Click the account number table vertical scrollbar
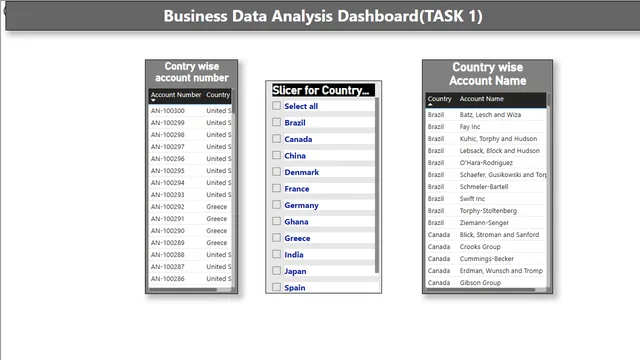This screenshot has width=640, height=360. (233, 101)
